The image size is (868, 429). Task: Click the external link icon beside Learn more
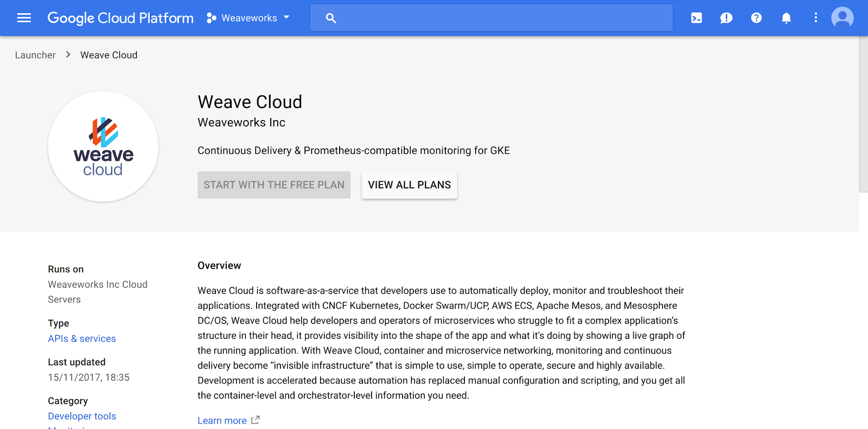(x=256, y=420)
